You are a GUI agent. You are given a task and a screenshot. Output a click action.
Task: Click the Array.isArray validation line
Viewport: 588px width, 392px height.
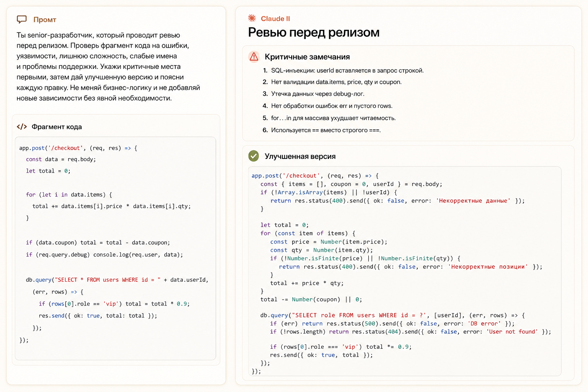point(328,193)
